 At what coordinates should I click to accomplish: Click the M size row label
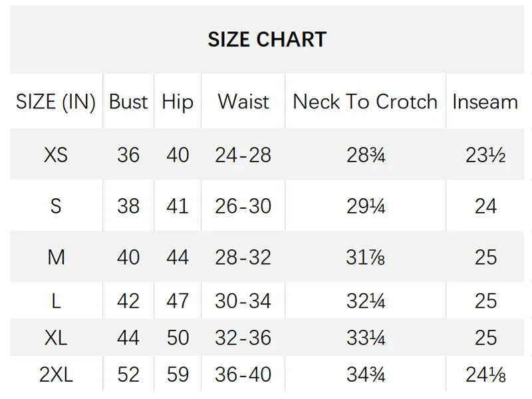(x=56, y=257)
